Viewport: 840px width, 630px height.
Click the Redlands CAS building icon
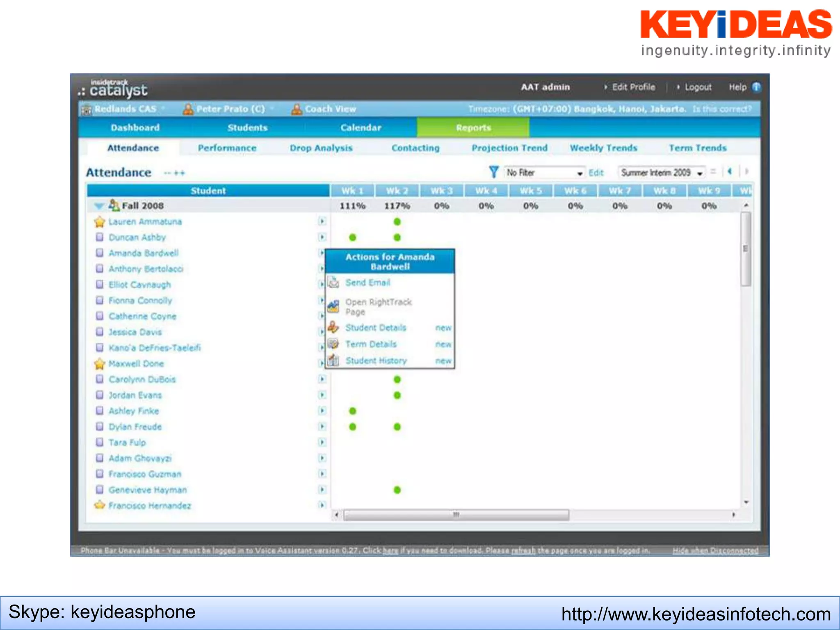click(x=87, y=110)
